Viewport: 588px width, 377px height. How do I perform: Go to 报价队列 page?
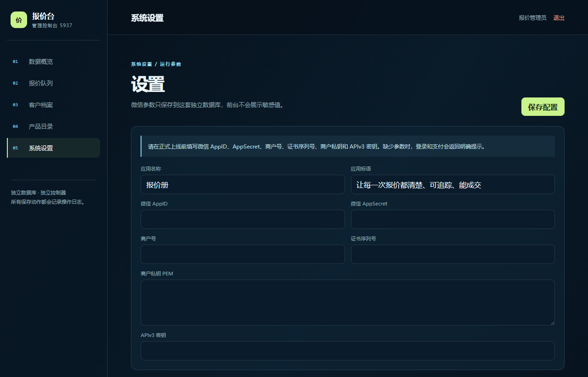coord(53,83)
